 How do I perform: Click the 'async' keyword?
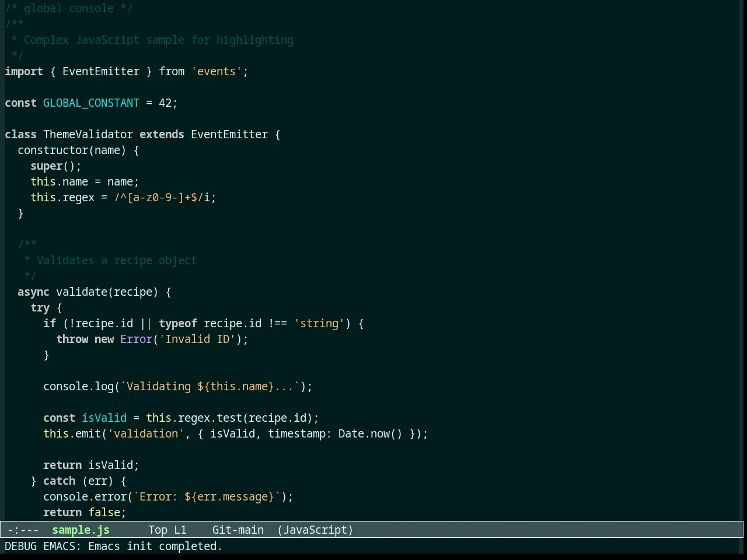tap(33, 292)
